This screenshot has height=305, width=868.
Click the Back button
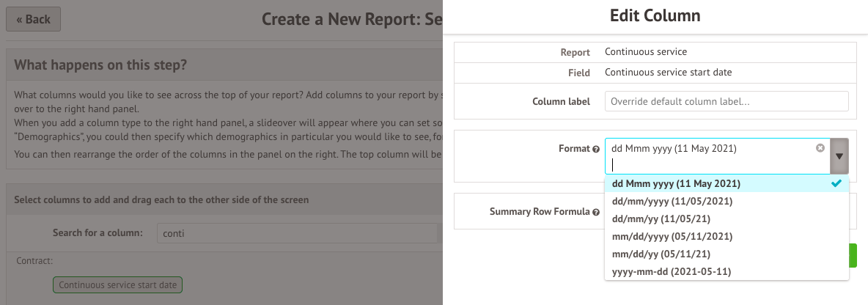(33, 19)
